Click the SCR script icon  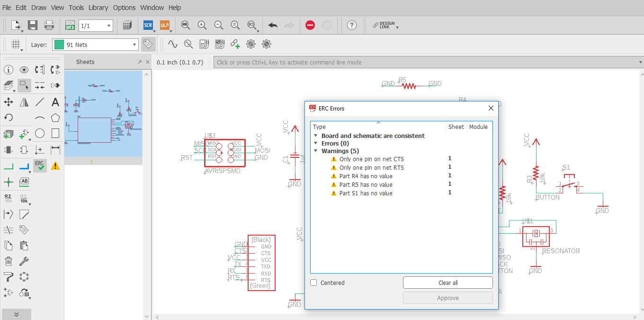148,25
